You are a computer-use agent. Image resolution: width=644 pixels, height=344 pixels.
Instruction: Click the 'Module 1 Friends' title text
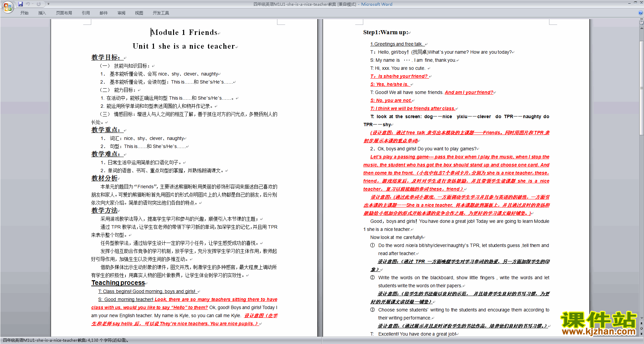[184, 33]
